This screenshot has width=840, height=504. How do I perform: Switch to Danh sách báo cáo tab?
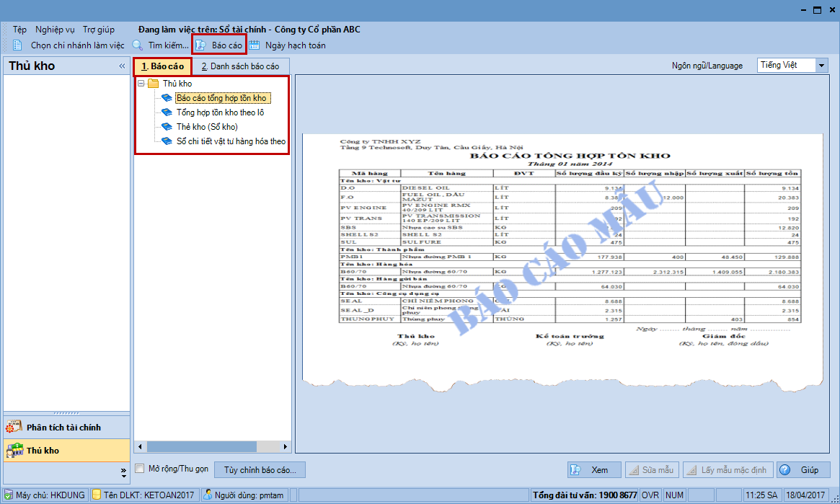[x=240, y=66]
